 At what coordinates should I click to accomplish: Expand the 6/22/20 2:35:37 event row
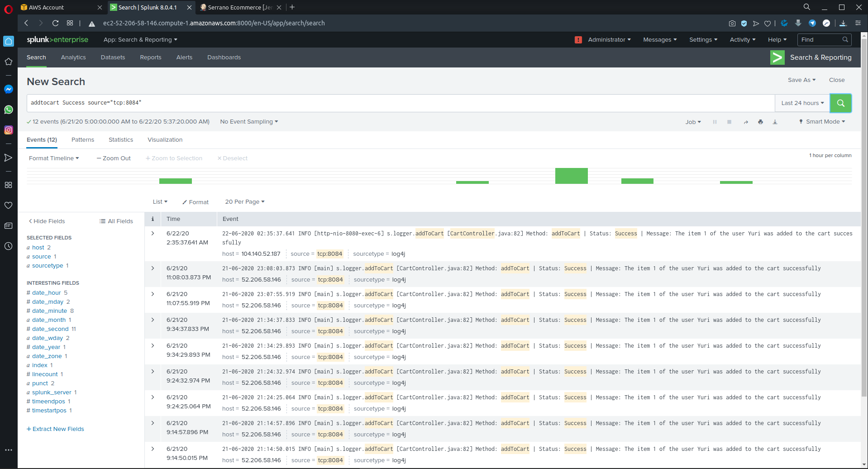[x=153, y=234]
